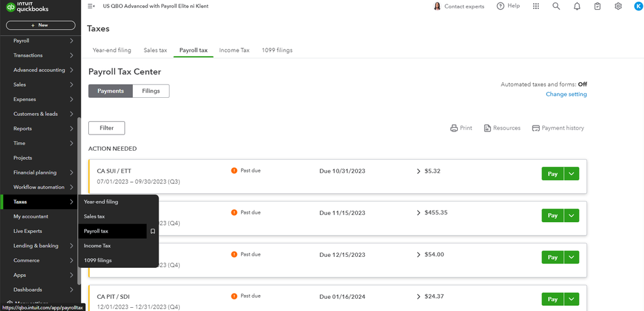644x311 pixels.
Task: Switch to Filings view toggle
Action: click(151, 91)
